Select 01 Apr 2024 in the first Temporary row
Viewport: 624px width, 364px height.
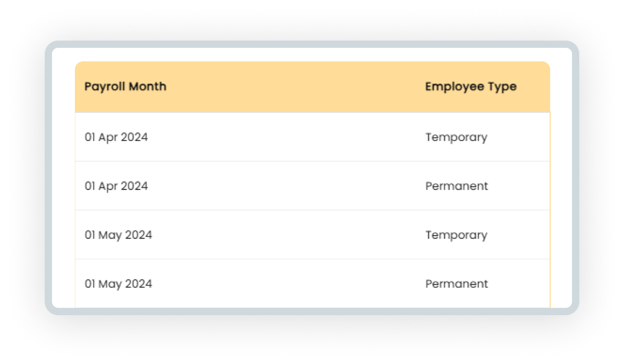[116, 137]
